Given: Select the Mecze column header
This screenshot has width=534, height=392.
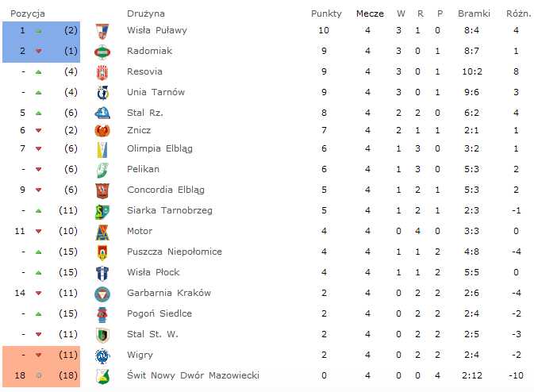Looking at the screenshot, I should pyautogui.click(x=370, y=13).
